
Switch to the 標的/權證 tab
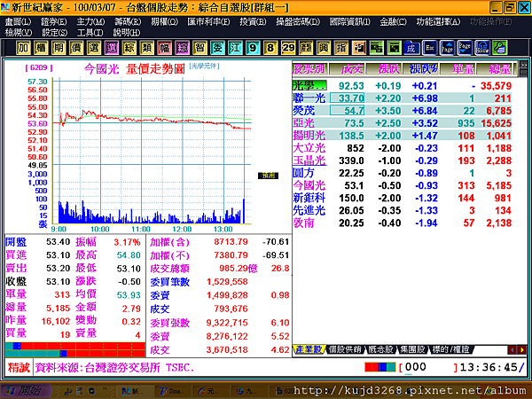pos(450,349)
